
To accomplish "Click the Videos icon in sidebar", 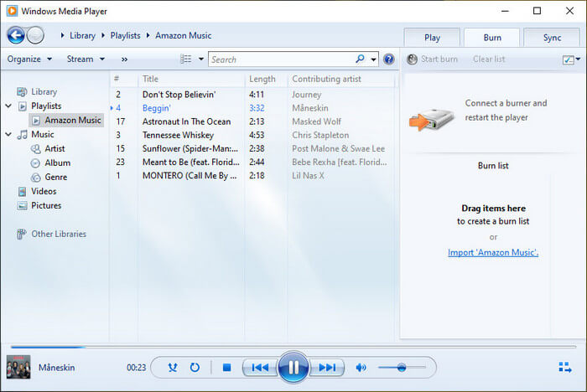I will [x=23, y=192].
